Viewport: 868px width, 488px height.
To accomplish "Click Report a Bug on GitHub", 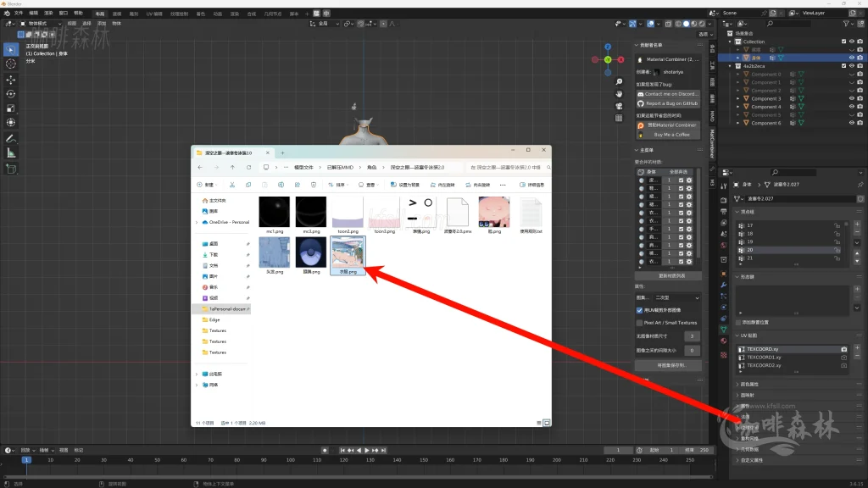I will pos(668,103).
